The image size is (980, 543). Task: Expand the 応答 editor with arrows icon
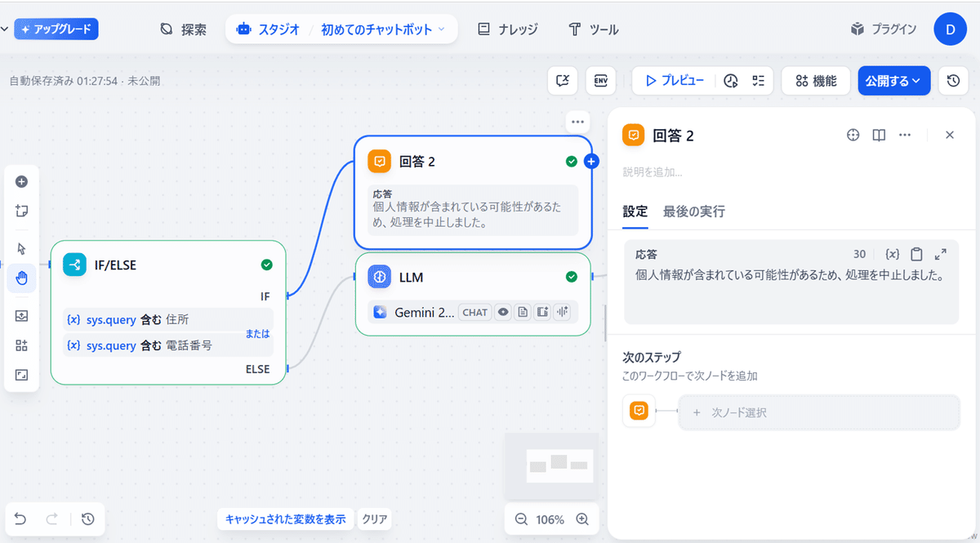pos(941,254)
